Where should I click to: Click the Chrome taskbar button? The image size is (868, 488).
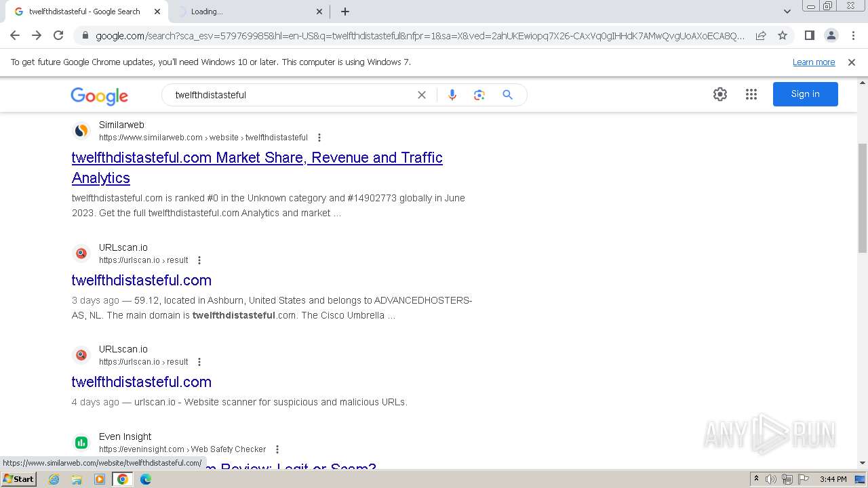[123, 479]
